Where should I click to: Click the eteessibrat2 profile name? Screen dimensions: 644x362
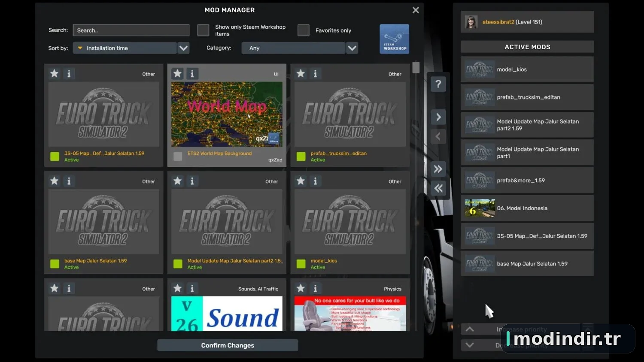[x=498, y=22]
